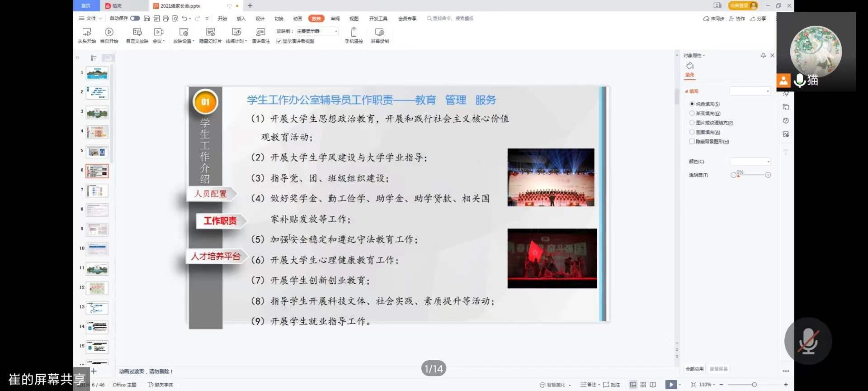Viewport: 868px width, 391px height.
Task: Click the 隐藏幻灯片 hide slide icon
Action: [x=210, y=32]
